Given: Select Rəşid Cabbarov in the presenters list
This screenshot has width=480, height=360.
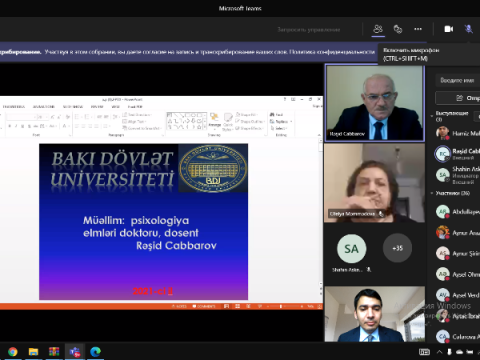Looking at the screenshot, I should pyautogui.click(x=457, y=154).
